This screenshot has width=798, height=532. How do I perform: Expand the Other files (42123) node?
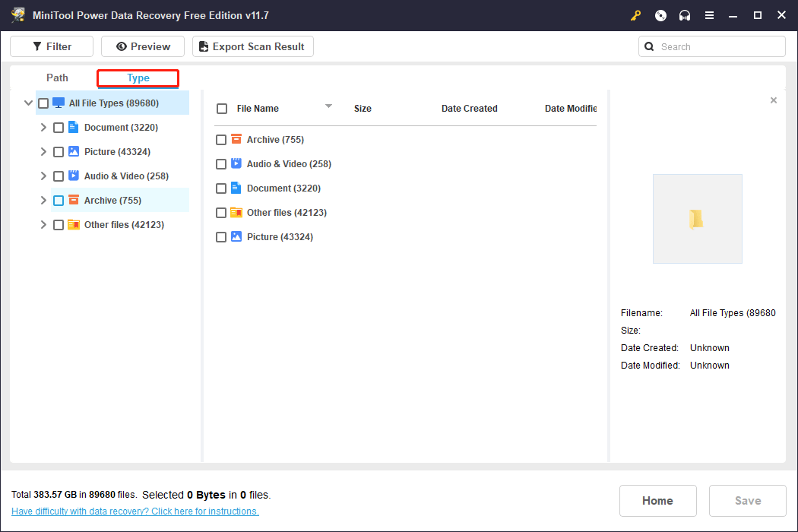point(43,224)
